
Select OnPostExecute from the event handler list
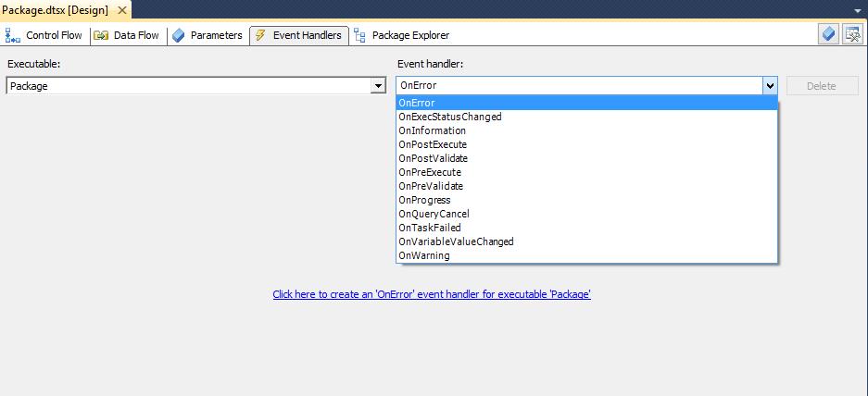pyautogui.click(x=433, y=144)
